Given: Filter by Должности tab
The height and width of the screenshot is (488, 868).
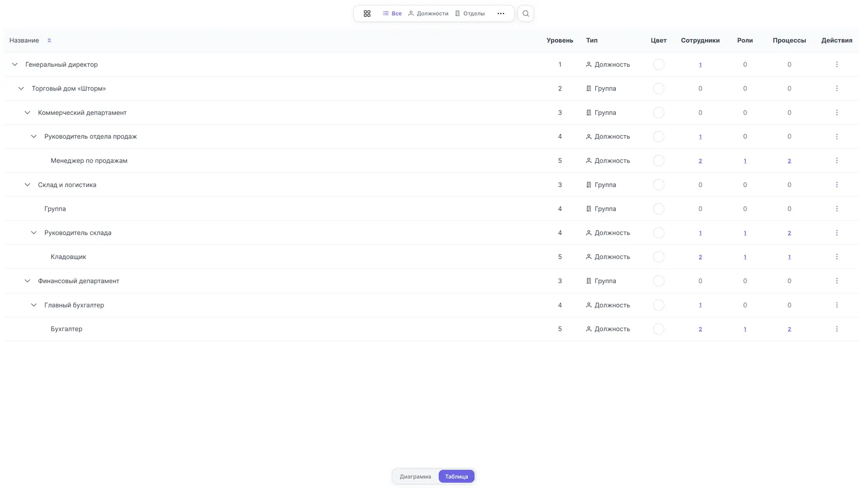Looking at the screenshot, I should (428, 14).
